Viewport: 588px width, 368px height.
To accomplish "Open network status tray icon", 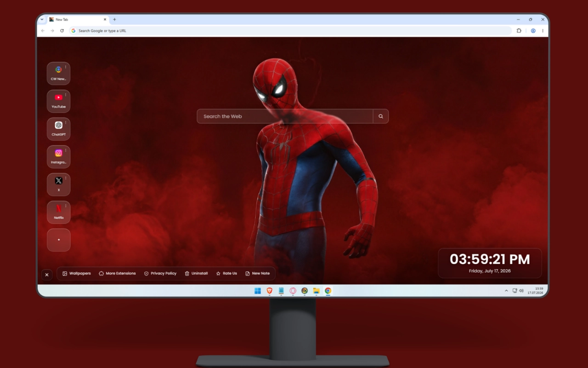I will [x=515, y=291].
